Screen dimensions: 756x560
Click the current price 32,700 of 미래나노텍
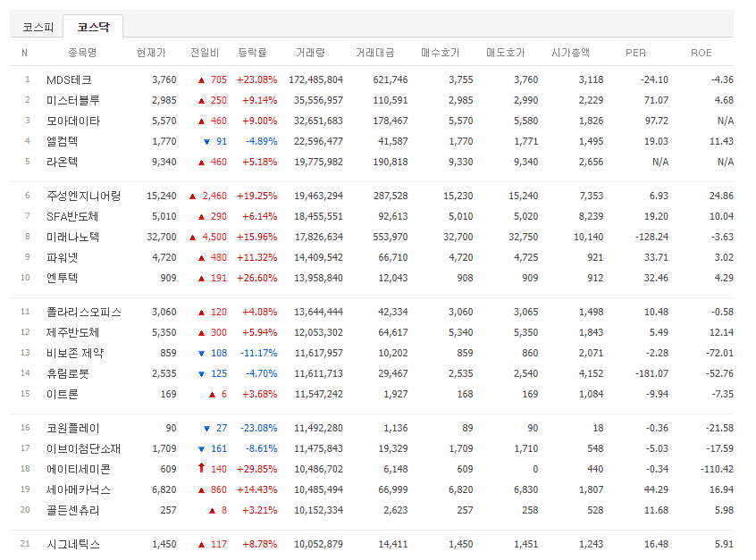162,237
